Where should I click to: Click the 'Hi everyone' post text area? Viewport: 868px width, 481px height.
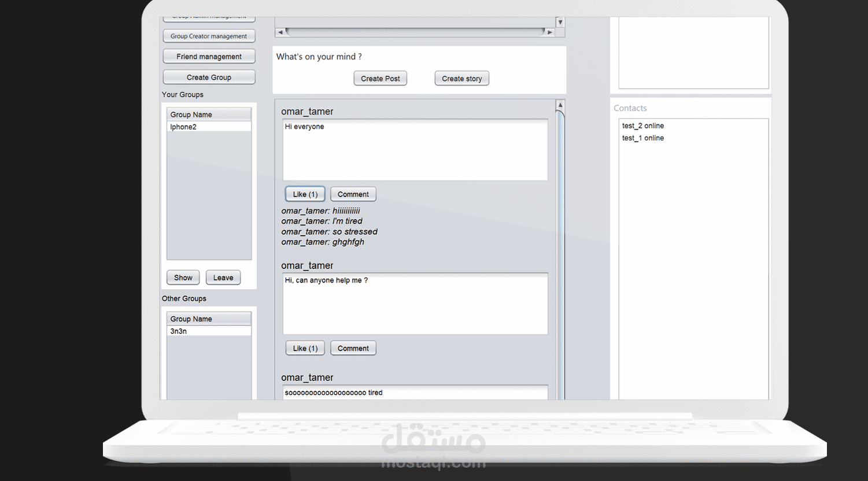pyautogui.click(x=415, y=150)
